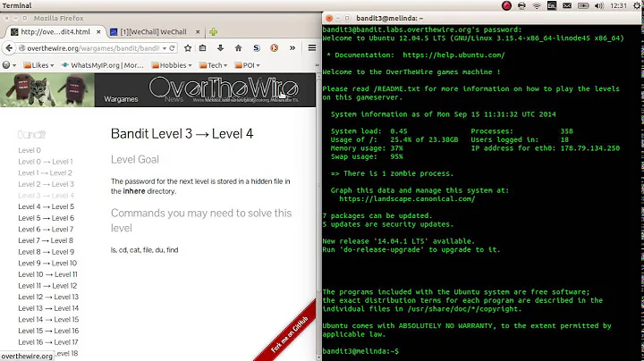The height and width of the screenshot is (361, 644).
Task: Bookmark this page with the star icon
Action: click(188, 48)
